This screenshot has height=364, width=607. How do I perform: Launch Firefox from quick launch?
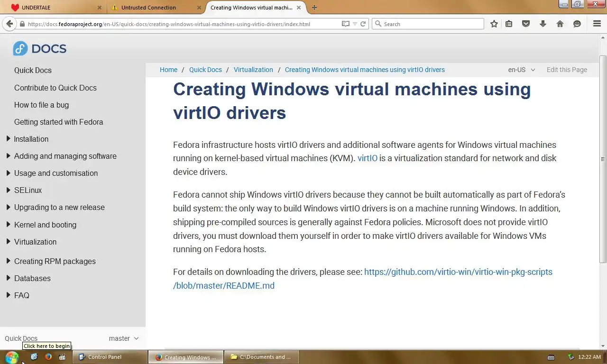tap(48, 357)
